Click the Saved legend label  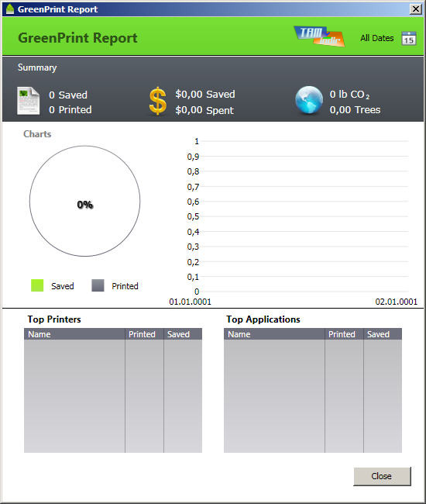click(63, 286)
